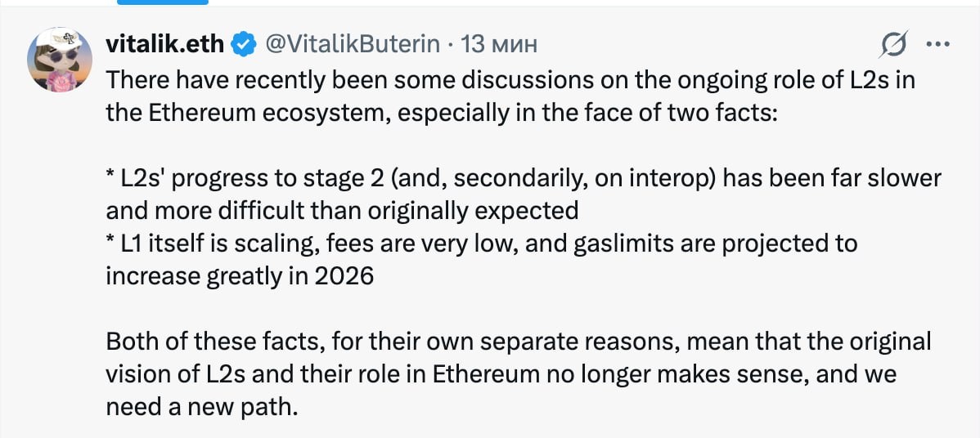Click the line "and more difficult than originally expected"
980x438 pixels.
(342, 210)
